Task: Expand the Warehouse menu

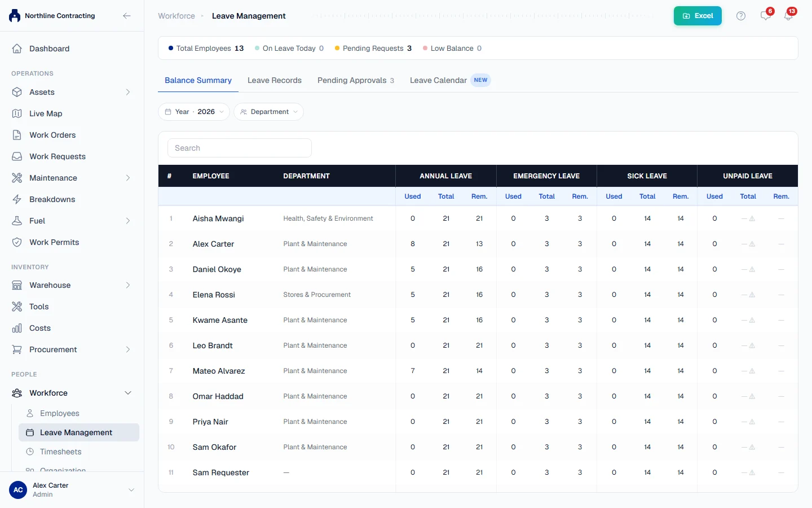Action: coord(72,285)
